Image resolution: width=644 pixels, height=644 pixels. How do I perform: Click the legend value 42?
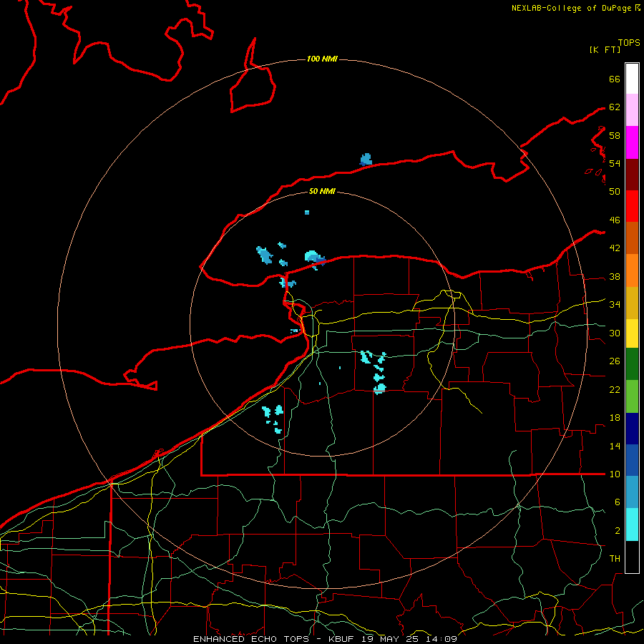coord(615,248)
